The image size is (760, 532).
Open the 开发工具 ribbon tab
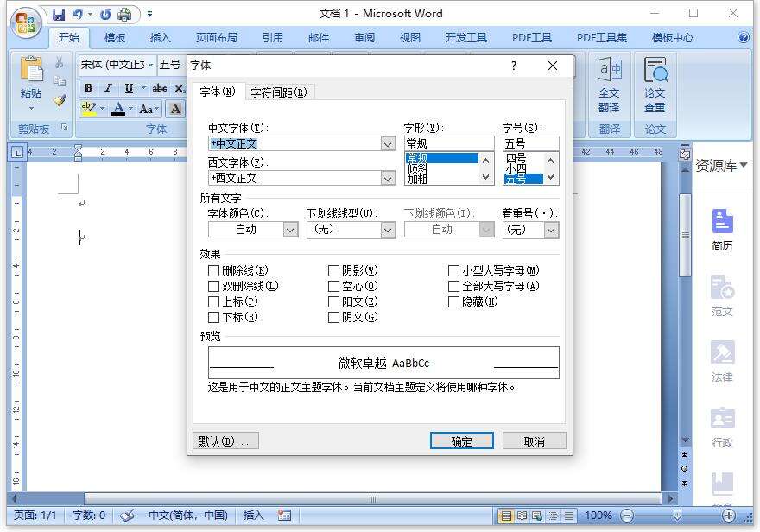coord(465,38)
